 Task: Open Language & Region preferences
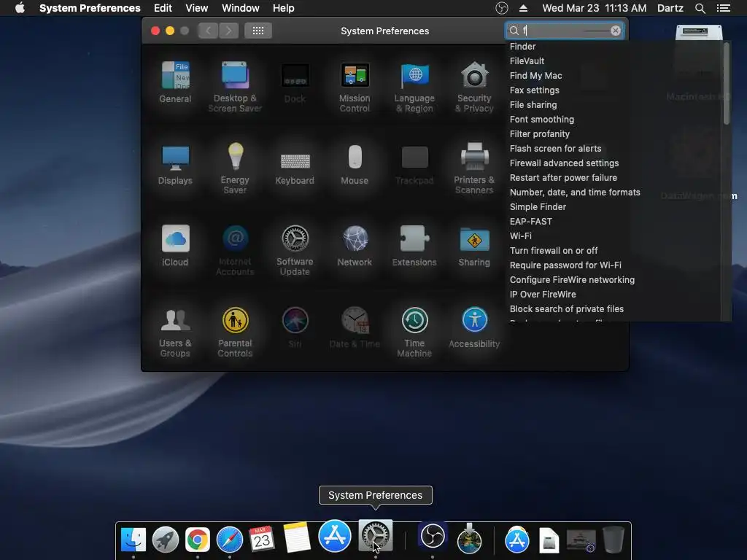click(x=414, y=87)
